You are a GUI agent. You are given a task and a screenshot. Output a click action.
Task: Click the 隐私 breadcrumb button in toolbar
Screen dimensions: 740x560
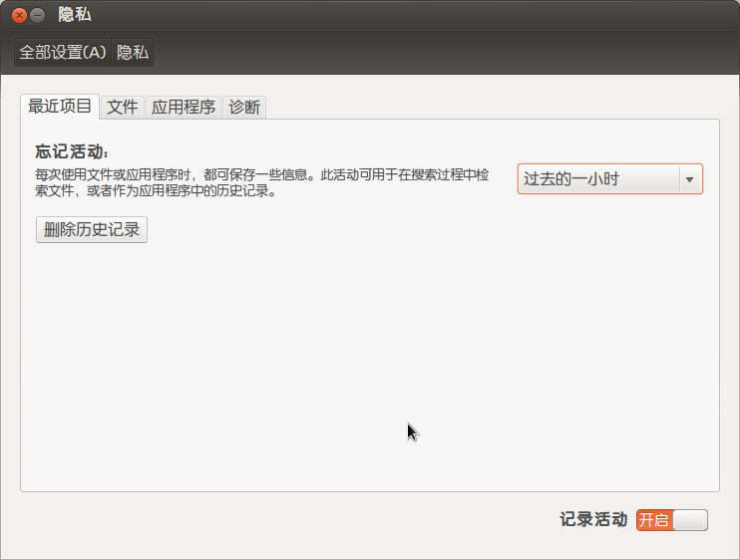click(x=133, y=53)
